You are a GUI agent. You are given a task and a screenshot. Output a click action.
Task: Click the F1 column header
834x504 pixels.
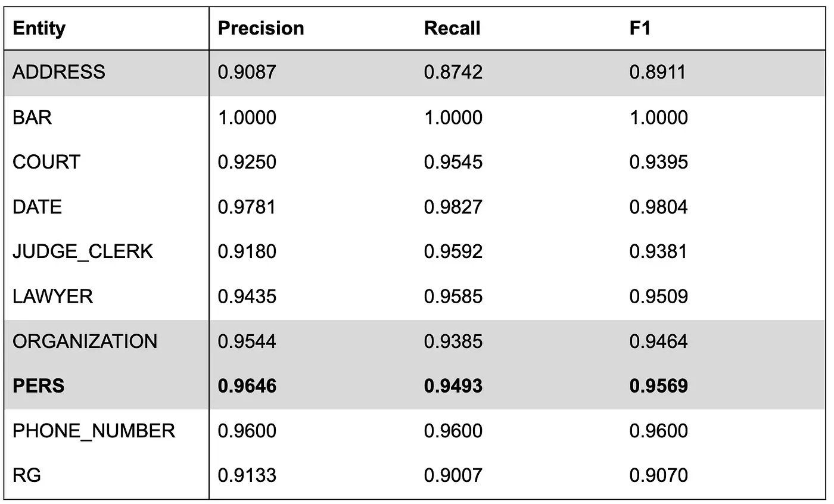click(x=640, y=29)
